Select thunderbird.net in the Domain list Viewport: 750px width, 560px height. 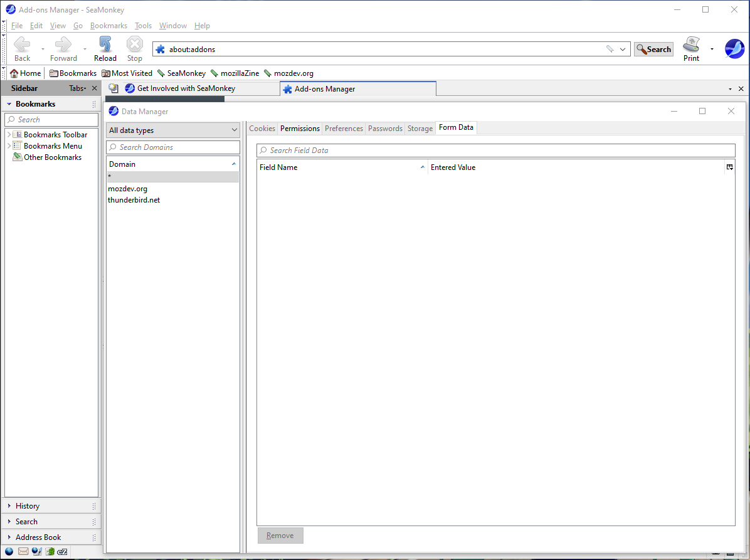click(x=134, y=199)
